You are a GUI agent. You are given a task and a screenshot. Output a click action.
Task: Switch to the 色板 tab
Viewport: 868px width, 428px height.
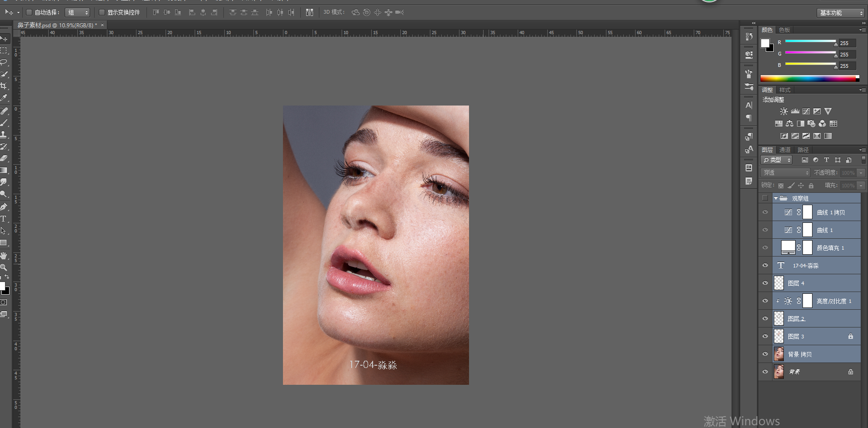[x=784, y=30]
